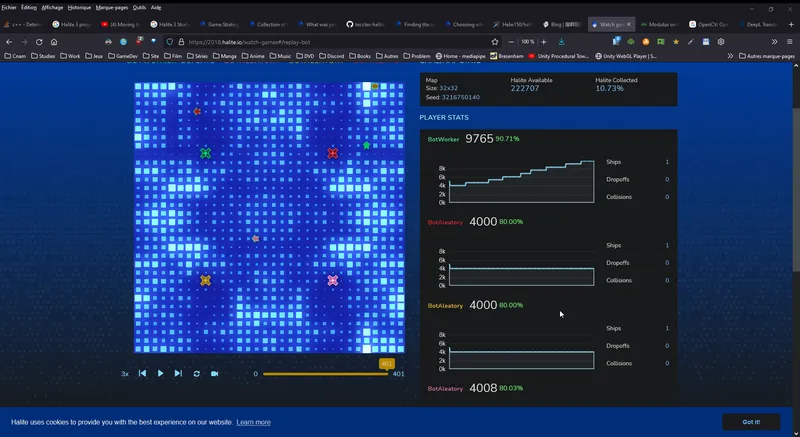Open the Édition menu
Image resolution: width=800 pixels, height=437 pixels.
(x=29, y=8)
